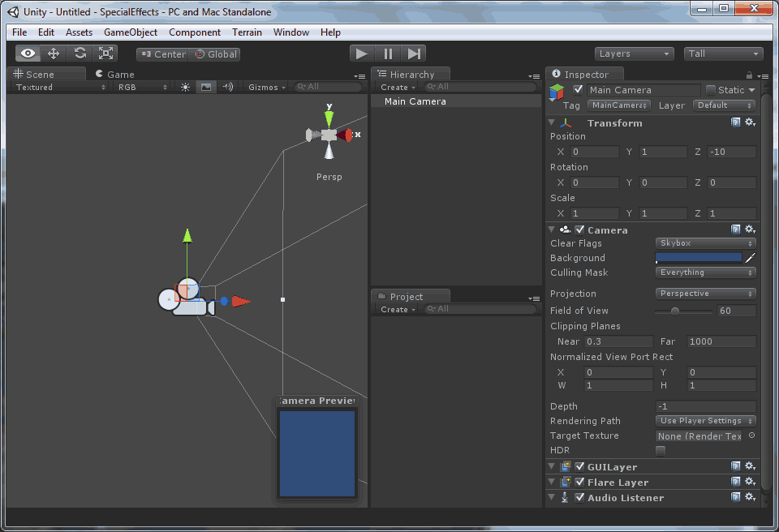Open GUILayer component gear menu
The image size is (779, 532).
(x=750, y=466)
